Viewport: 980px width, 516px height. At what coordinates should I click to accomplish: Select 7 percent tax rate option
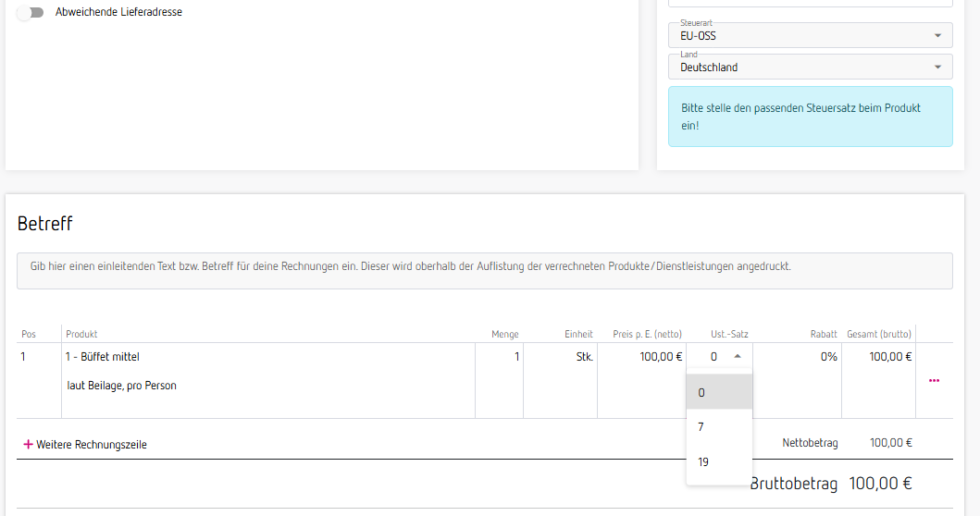719,427
